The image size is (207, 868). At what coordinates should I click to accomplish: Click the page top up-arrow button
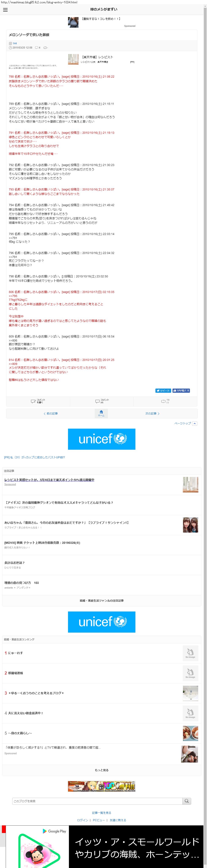tap(195, 424)
